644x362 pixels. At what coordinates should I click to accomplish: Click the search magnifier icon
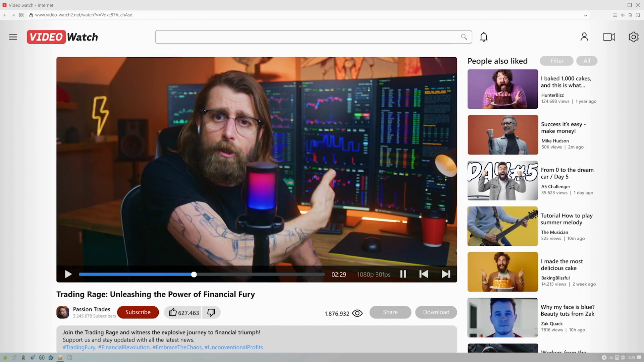pyautogui.click(x=464, y=37)
